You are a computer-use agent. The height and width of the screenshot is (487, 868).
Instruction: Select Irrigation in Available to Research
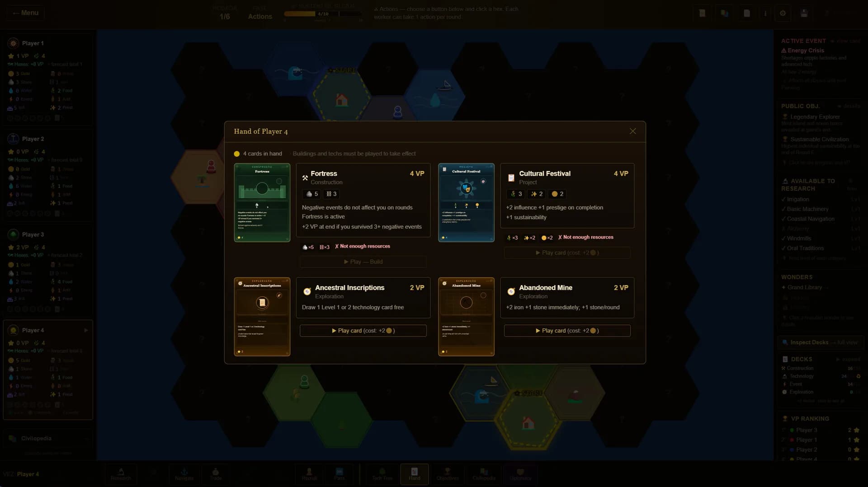coord(821,199)
